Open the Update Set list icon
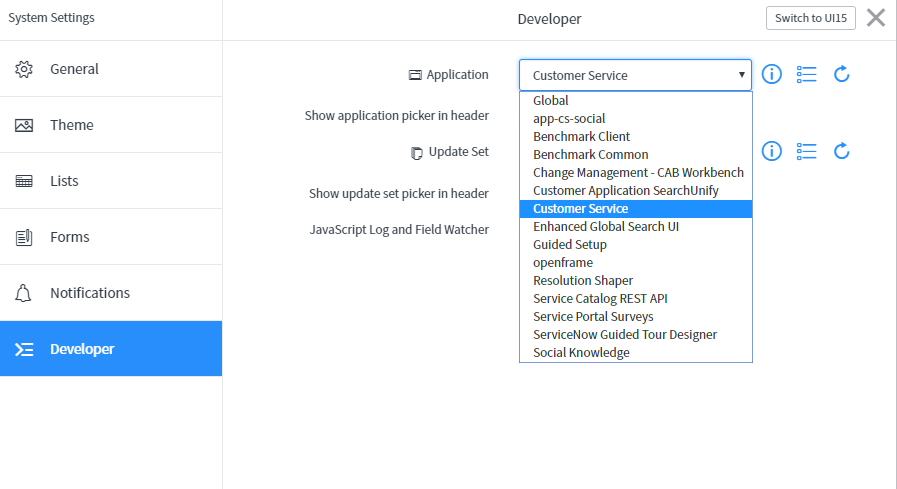 [807, 151]
